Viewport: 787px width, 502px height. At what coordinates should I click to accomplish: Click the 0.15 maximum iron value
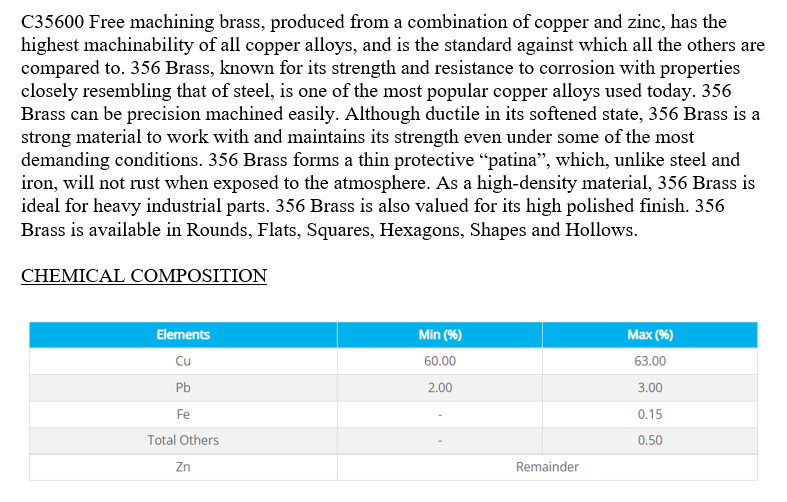[x=650, y=414]
